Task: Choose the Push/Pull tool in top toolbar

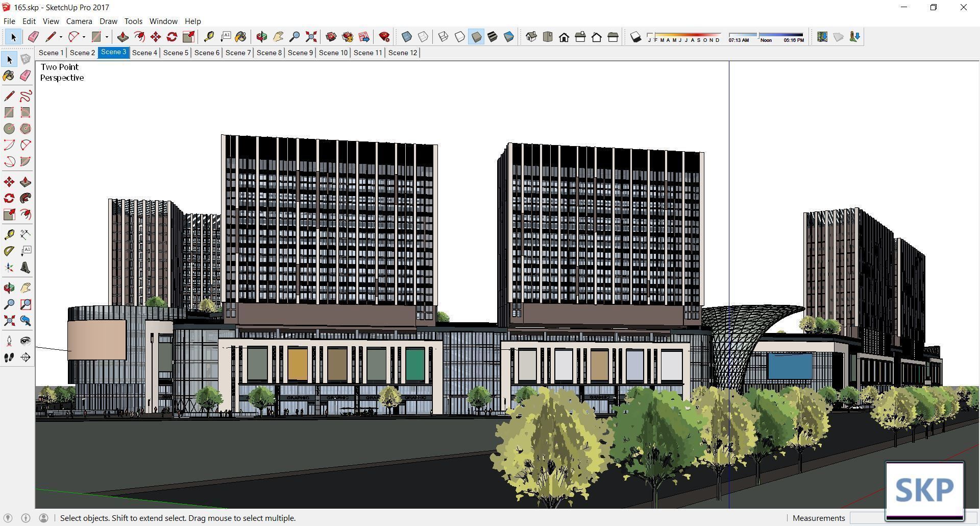Action: [122, 37]
